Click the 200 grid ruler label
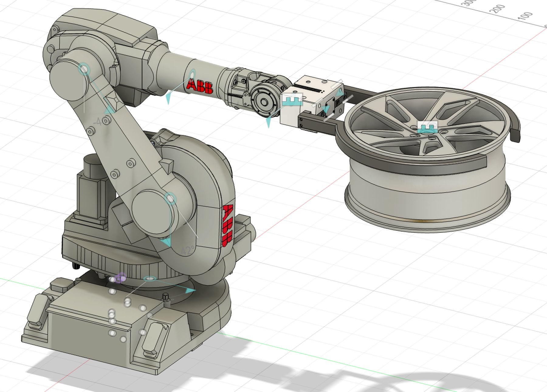547x392 pixels. 497,9
